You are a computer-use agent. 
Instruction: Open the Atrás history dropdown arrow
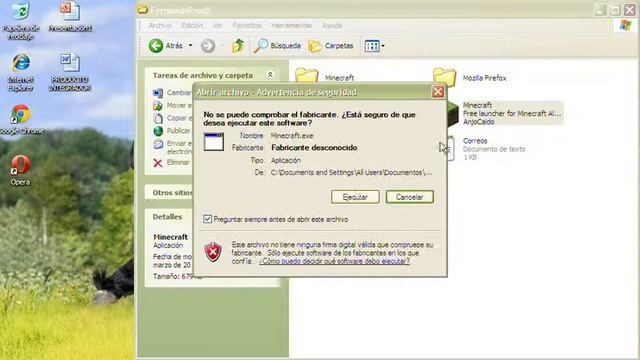pos(190,46)
